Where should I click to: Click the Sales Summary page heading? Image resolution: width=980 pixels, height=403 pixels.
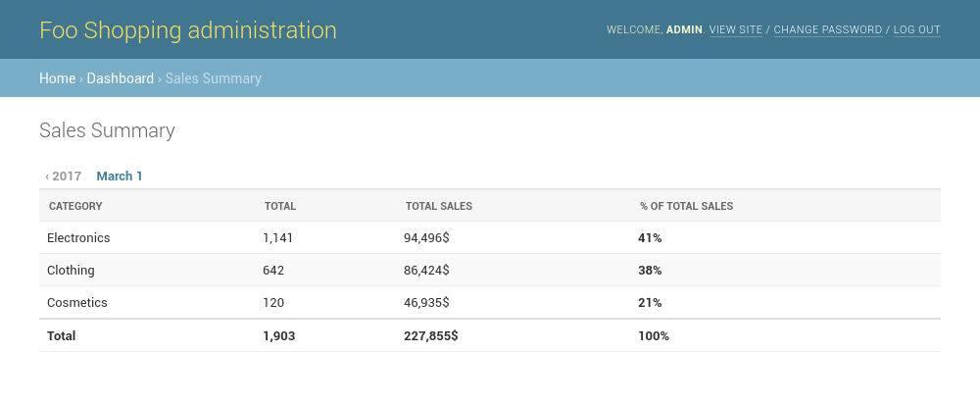coord(107,130)
